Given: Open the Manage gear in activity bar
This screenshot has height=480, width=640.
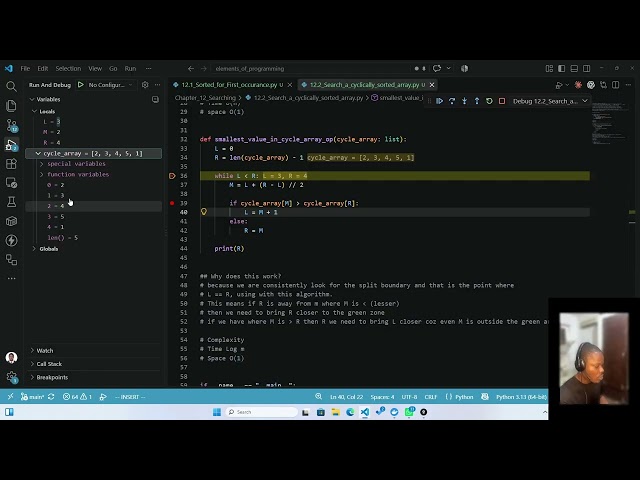Looking at the screenshot, I should pos(11,377).
